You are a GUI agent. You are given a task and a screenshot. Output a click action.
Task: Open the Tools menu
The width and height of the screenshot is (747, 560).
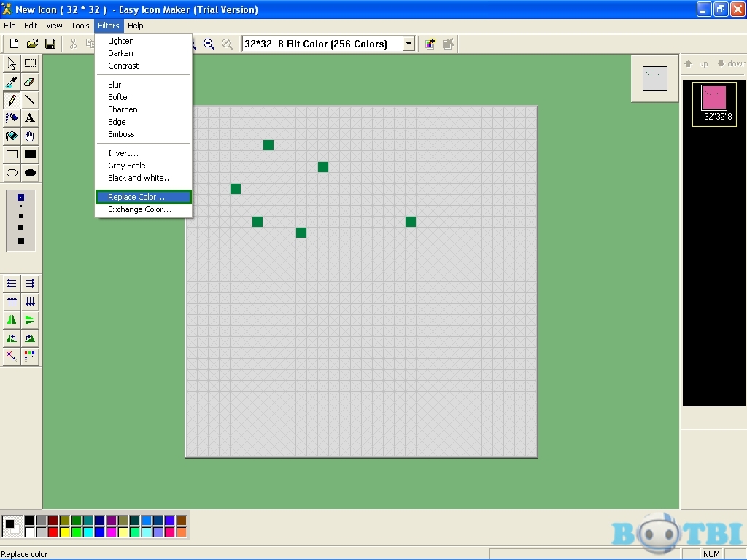click(x=80, y=26)
